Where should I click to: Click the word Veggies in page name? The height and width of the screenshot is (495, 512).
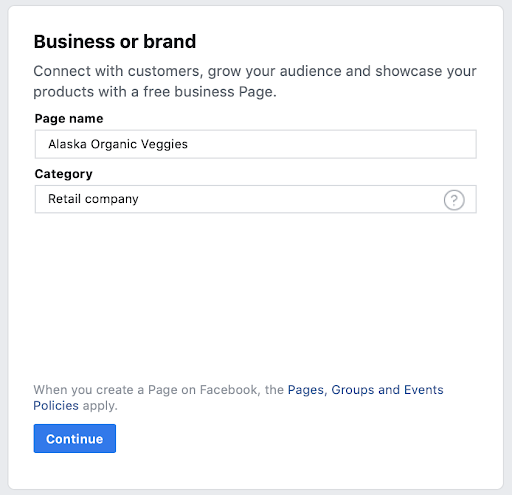coord(164,144)
